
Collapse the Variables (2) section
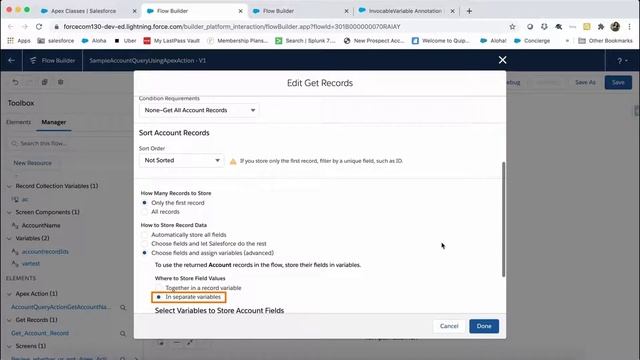9,238
